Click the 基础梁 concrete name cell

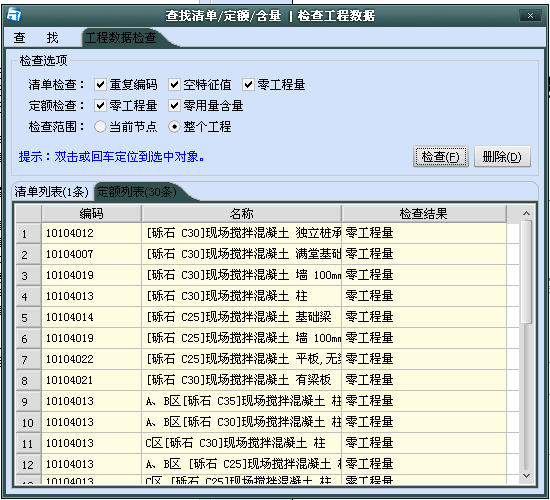coord(242,318)
